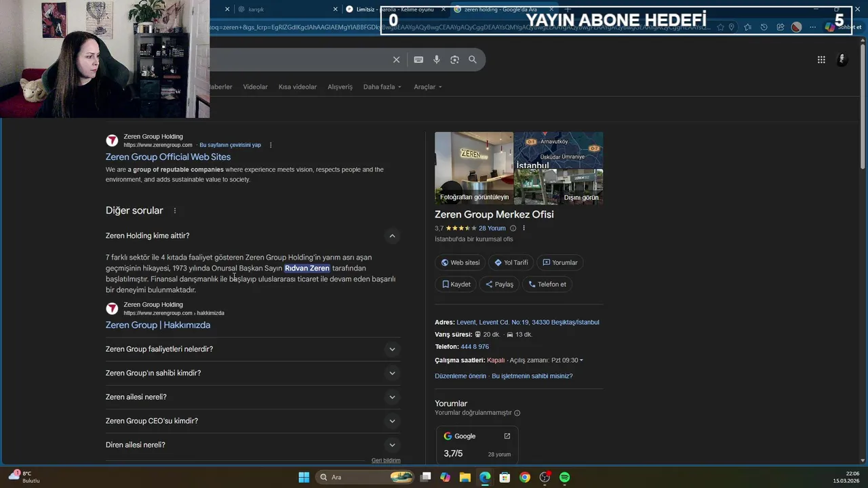
Task: Open address link Levent Cd. No:19
Action: 528,323
